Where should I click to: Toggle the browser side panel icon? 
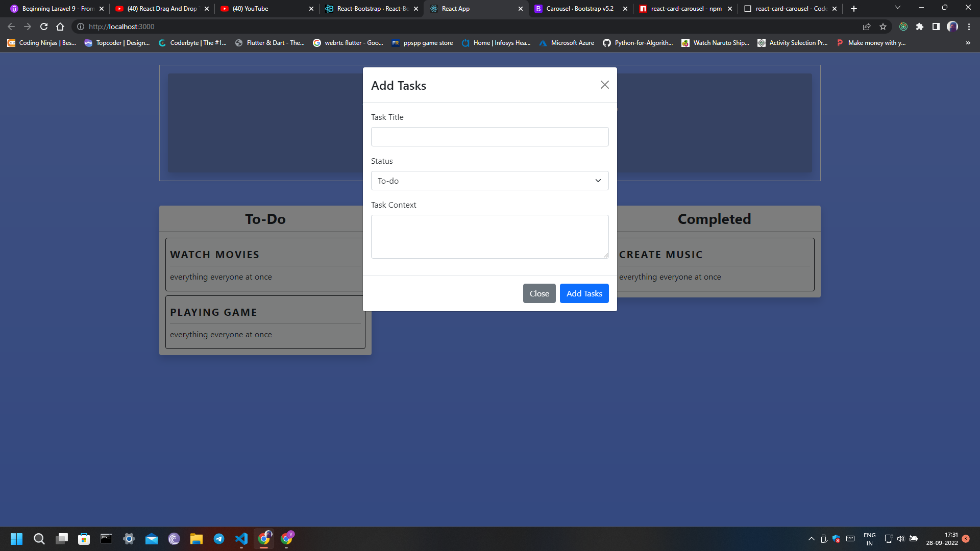point(936,27)
